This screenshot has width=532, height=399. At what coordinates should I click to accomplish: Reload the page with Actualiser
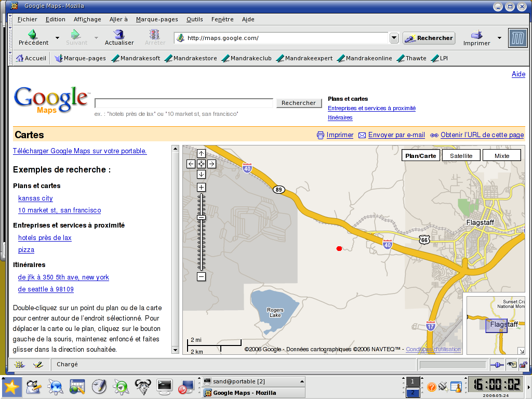119,37
